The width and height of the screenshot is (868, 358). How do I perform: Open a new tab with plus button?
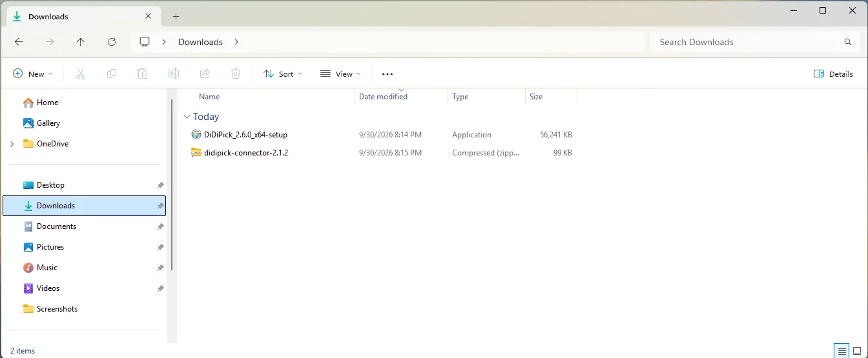pos(176,17)
